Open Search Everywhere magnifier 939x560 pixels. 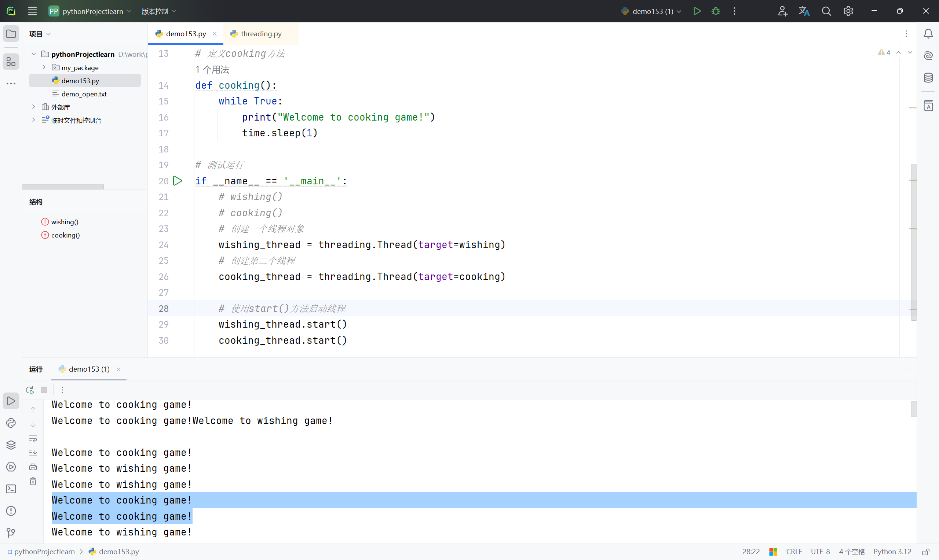pos(826,11)
